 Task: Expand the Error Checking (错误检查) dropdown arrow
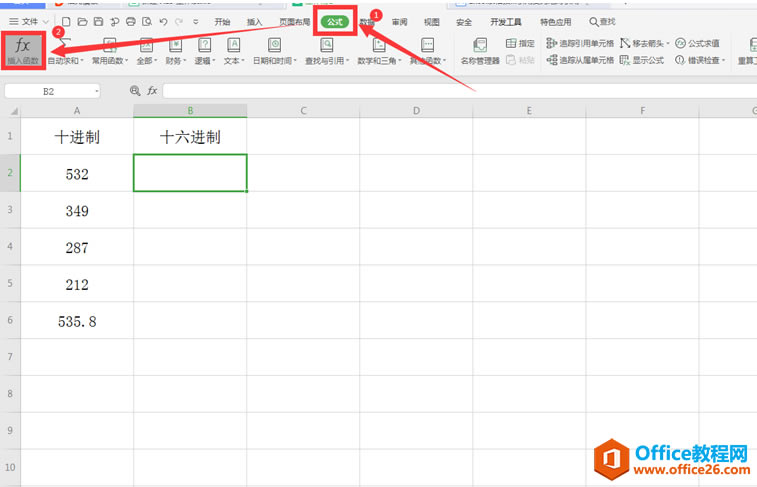(x=723, y=60)
